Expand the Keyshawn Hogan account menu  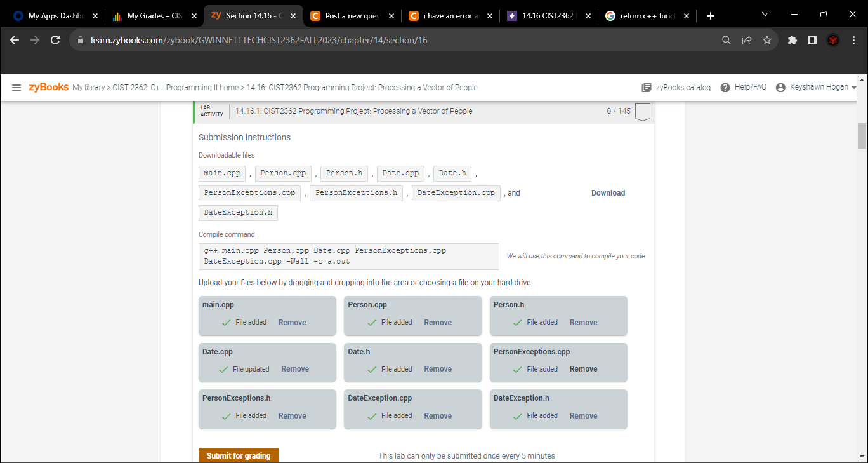click(x=817, y=87)
